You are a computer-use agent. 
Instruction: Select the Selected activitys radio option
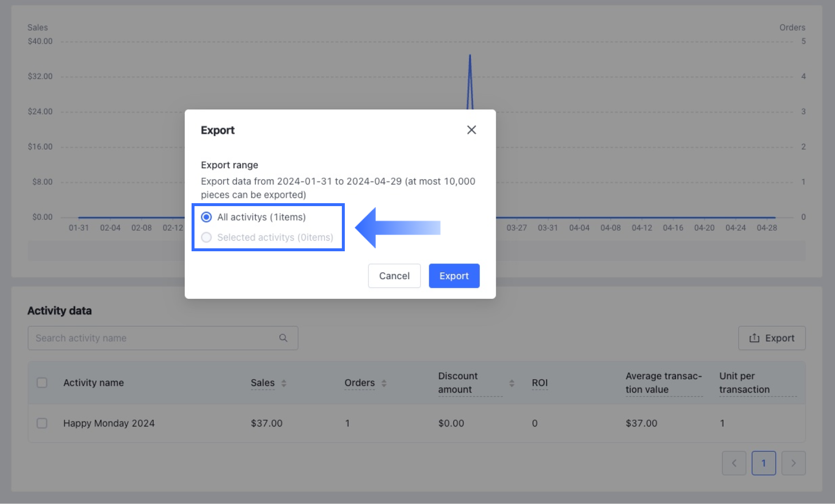coord(207,238)
